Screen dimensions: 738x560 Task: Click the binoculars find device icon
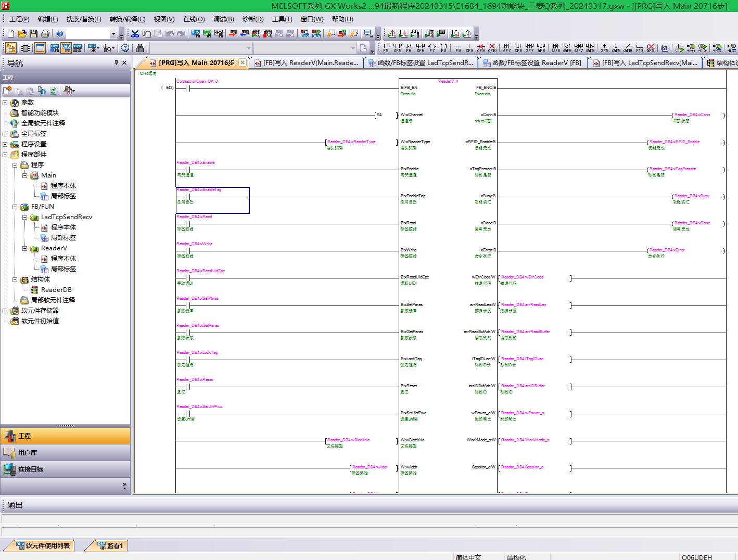140,48
